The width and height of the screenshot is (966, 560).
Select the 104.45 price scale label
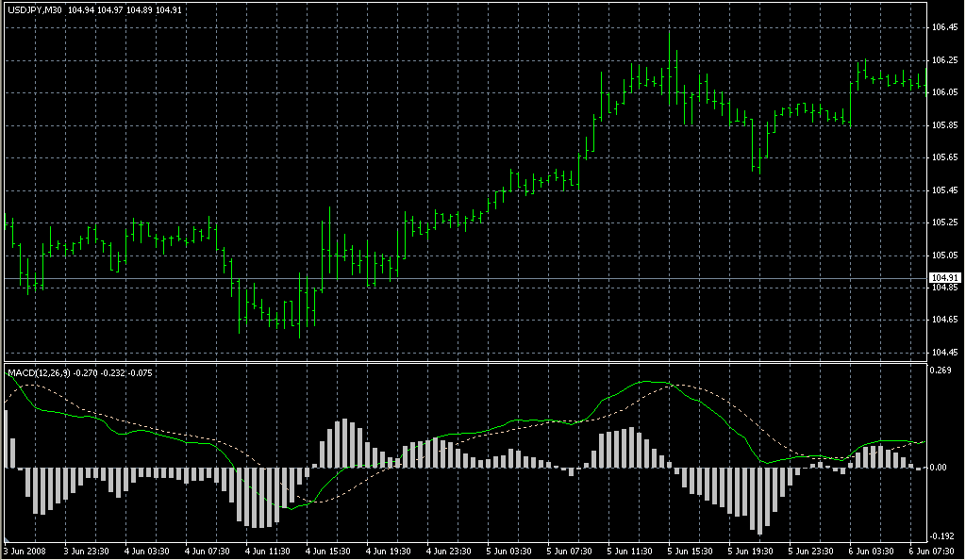tap(944, 352)
